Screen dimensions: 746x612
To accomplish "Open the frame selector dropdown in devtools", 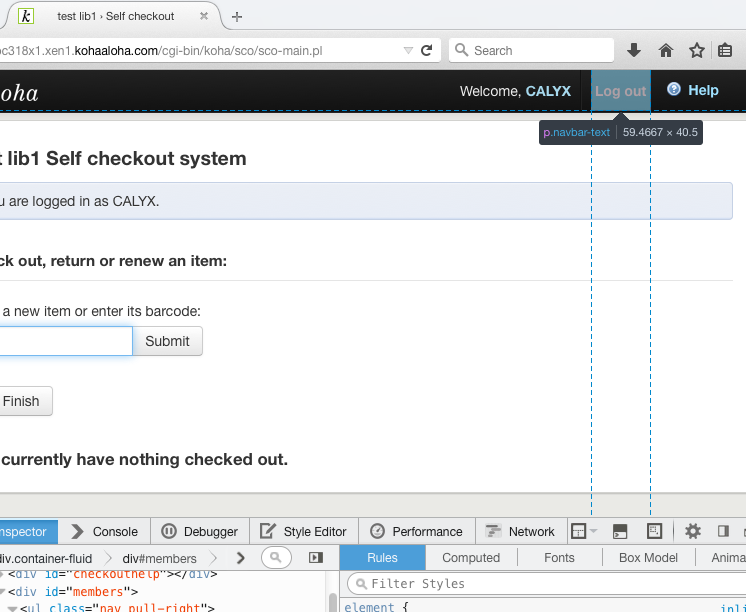I will 583,531.
